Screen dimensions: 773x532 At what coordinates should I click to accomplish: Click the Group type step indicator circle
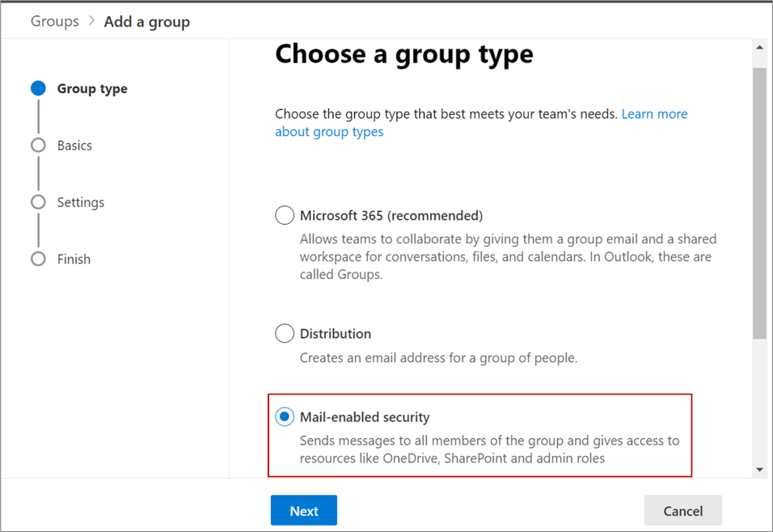[37, 88]
